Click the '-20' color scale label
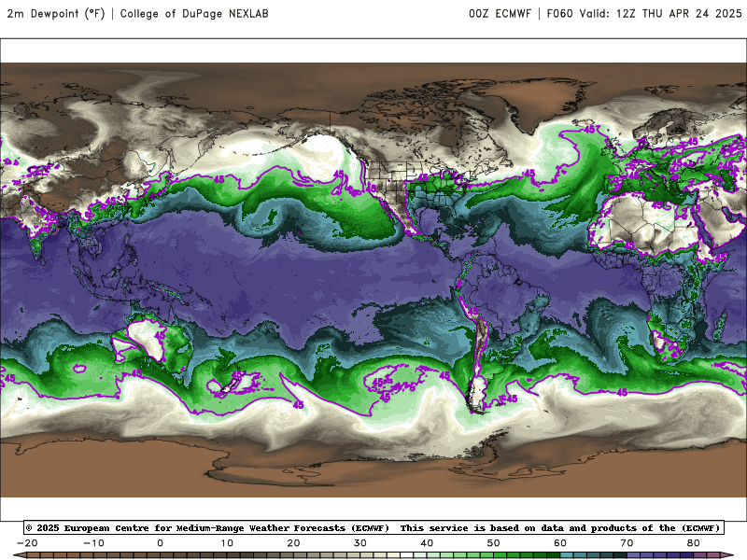This screenshot has height=560, width=747. point(27,543)
